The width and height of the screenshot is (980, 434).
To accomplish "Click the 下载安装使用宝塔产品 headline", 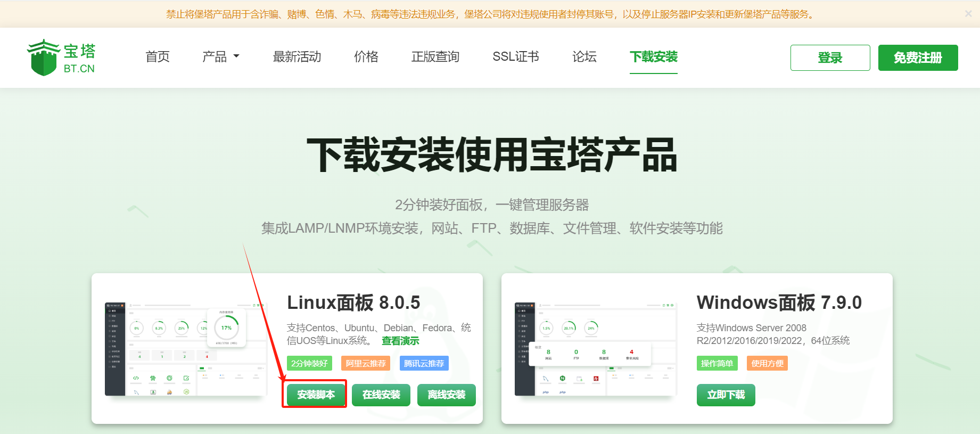I will click(492, 154).
